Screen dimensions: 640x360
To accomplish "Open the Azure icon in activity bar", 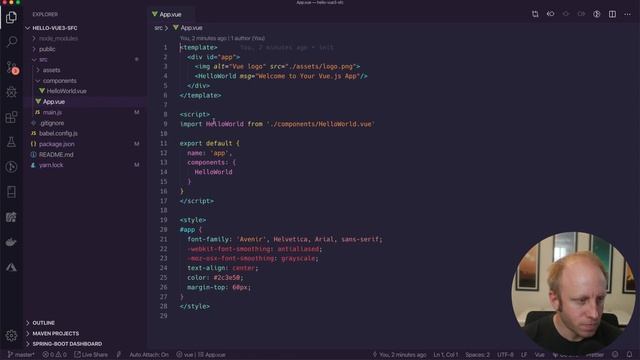I will [11, 267].
